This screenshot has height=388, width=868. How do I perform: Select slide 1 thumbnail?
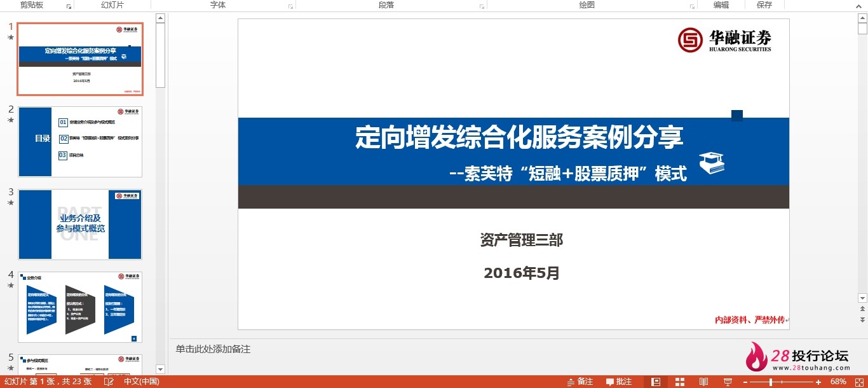tap(80, 59)
